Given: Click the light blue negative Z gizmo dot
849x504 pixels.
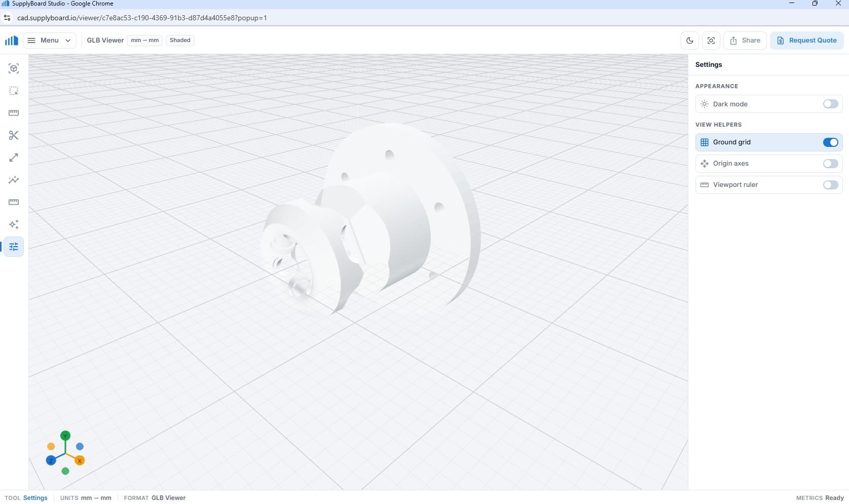Looking at the screenshot, I should click(x=80, y=446).
